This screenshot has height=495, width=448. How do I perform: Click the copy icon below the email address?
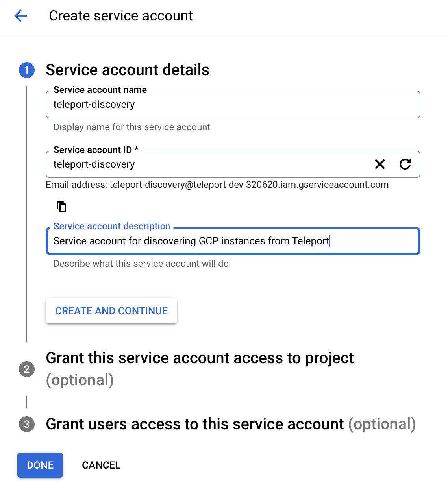[61, 206]
